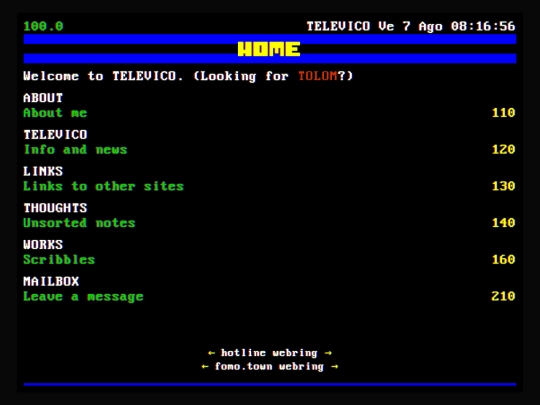Viewport: 540px width, 405px height.
Task: Click the THOUGHTS section heading
Action: pos(55,208)
